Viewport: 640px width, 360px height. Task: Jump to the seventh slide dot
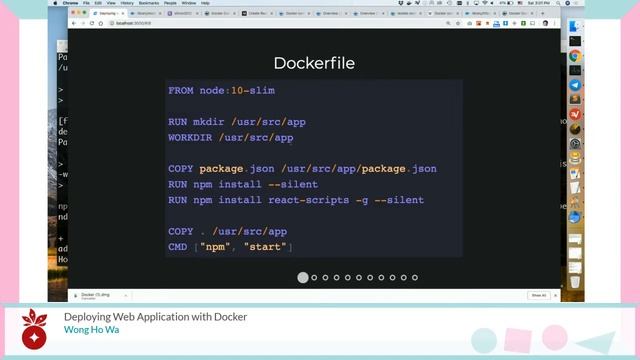370,278
